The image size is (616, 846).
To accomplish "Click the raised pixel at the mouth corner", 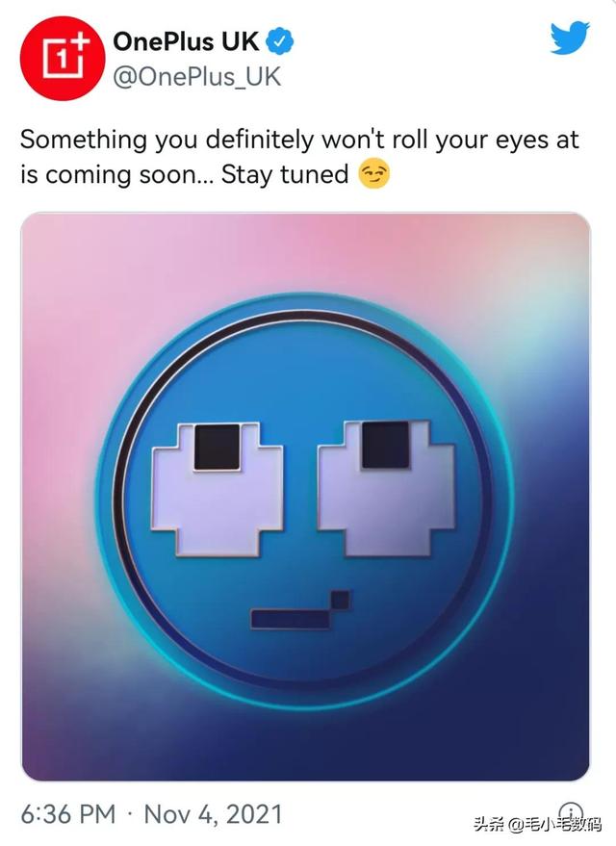I will point(340,600).
